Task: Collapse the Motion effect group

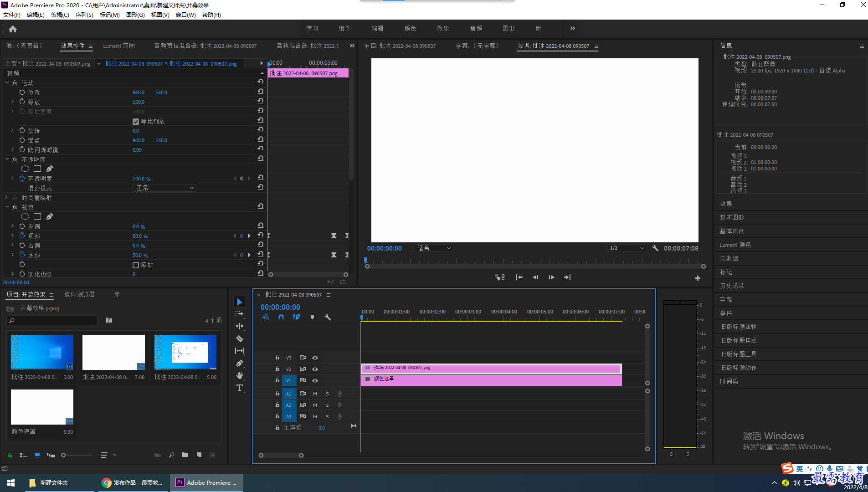Action: tap(7, 83)
